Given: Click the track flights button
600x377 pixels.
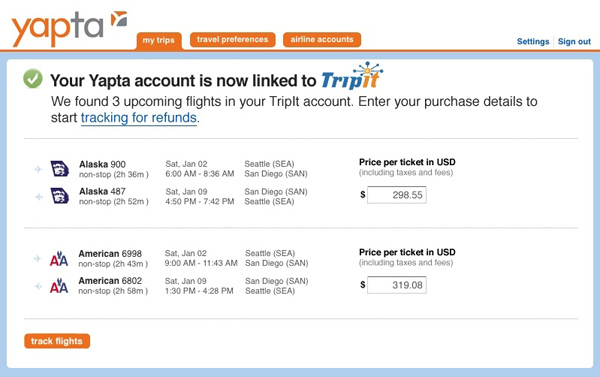Looking at the screenshot, I should point(57,341).
